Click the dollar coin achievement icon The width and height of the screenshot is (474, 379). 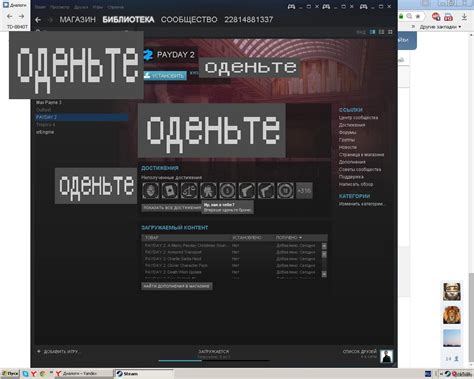point(228,191)
